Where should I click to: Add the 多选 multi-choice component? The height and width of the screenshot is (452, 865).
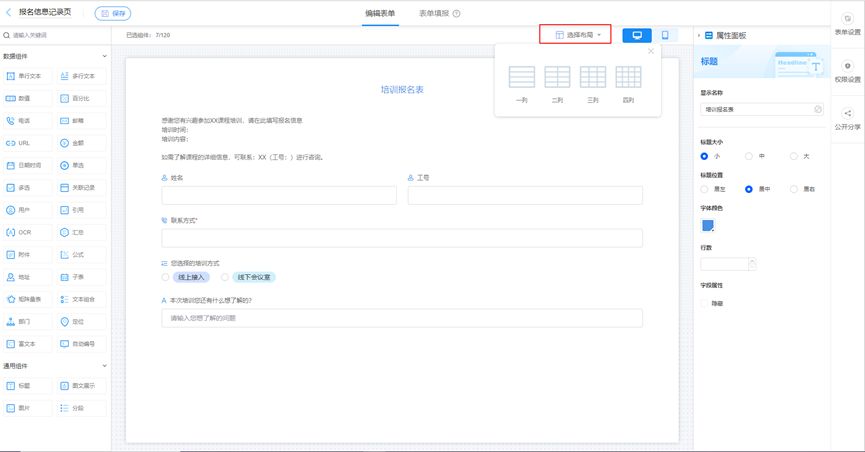pyautogui.click(x=26, y=188)
